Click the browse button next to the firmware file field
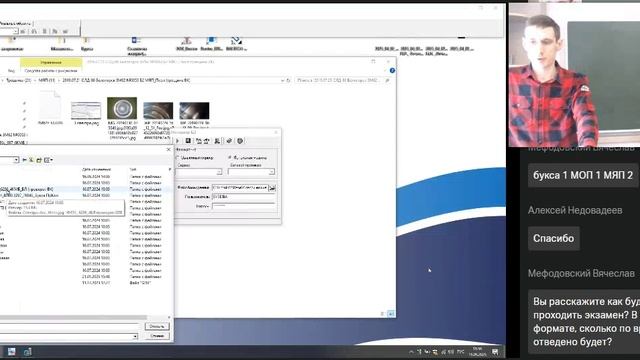Screen dimensions: 640x360 (x=272, y=187)
